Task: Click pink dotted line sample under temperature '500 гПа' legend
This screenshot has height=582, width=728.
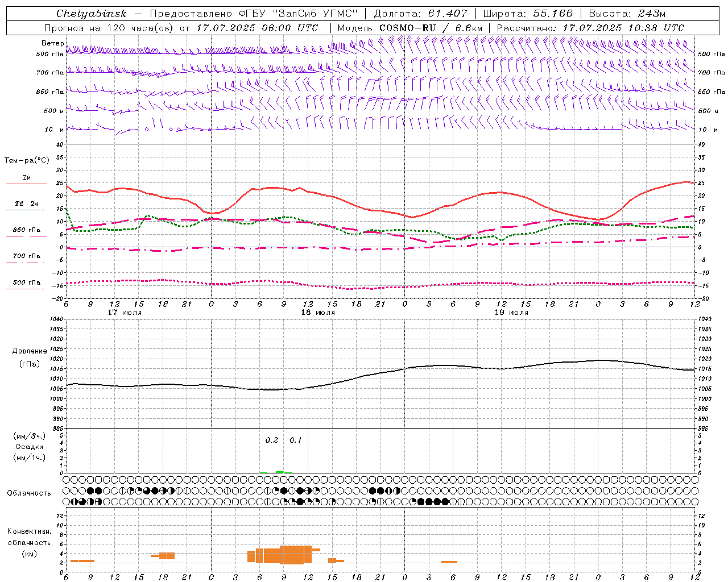Action: click(26, 289)
